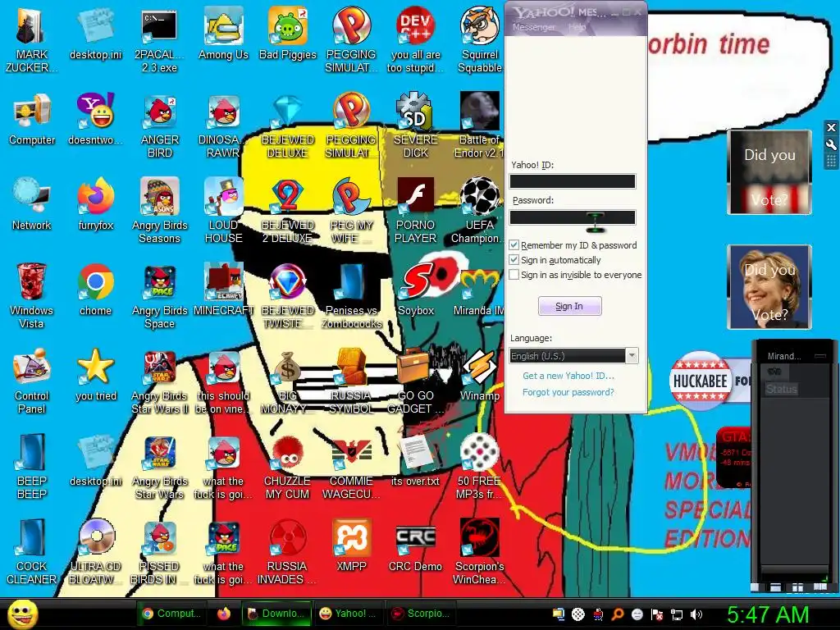The width and height of the screenshot is (840, 630).
Task: Switch to Comput... taskbar button
Action: 171,614
